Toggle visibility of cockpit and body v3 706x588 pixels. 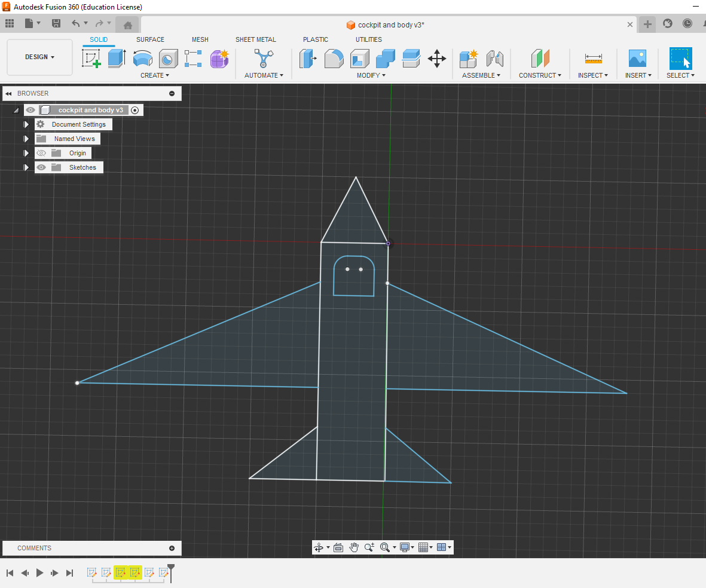30,110
